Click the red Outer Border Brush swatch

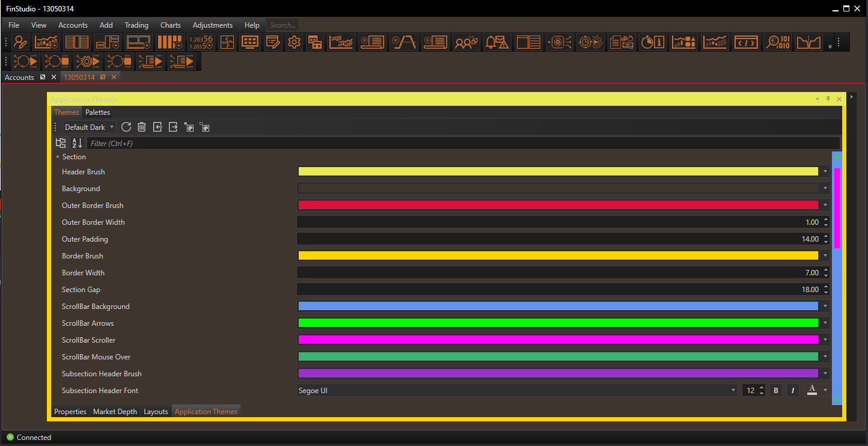coord(558,205)
